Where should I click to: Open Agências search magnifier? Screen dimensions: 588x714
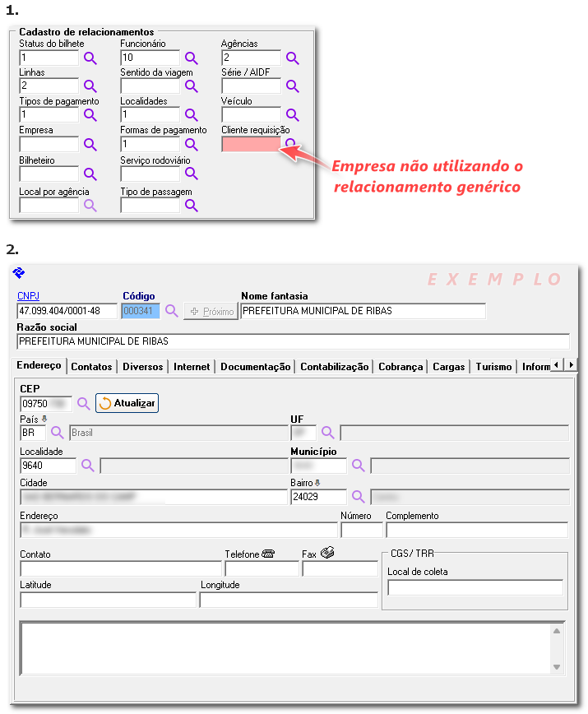(x=292, y=58)
